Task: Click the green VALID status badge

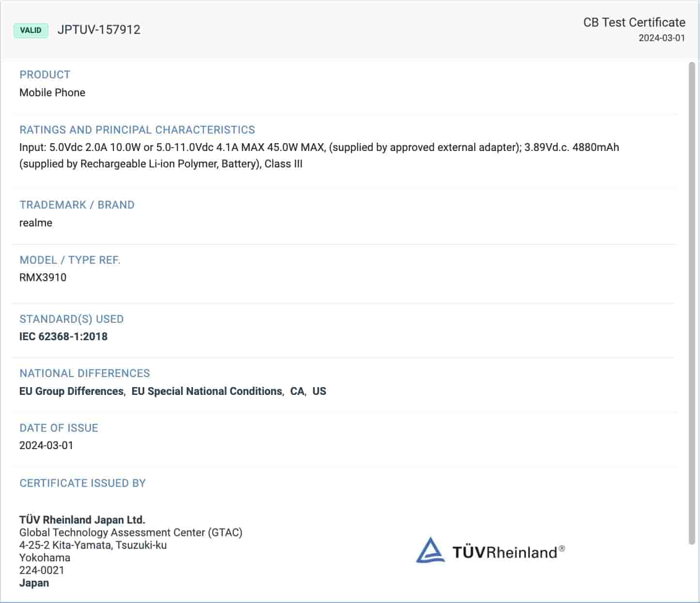Action: click(x=31, y=30)
